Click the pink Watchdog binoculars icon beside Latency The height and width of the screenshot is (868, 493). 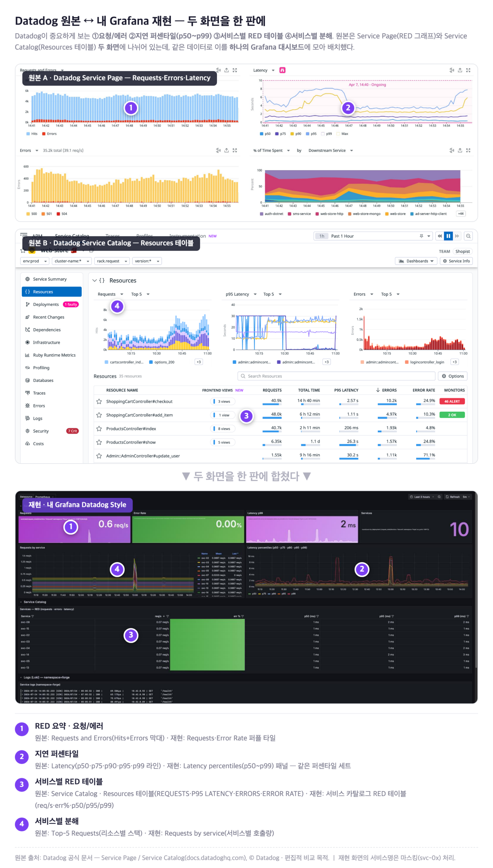click(282, 70)
